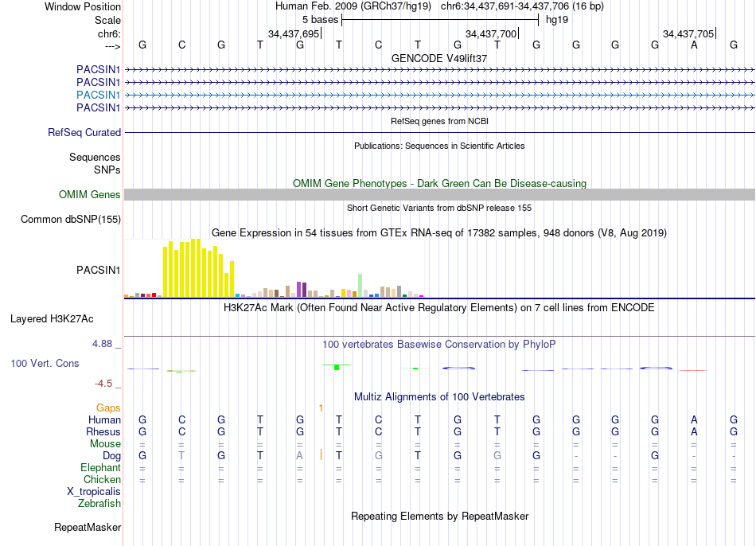Click the OMIM Gene Phenotypes track title
The height and width of the screenshot is (546, 756).
440,183
